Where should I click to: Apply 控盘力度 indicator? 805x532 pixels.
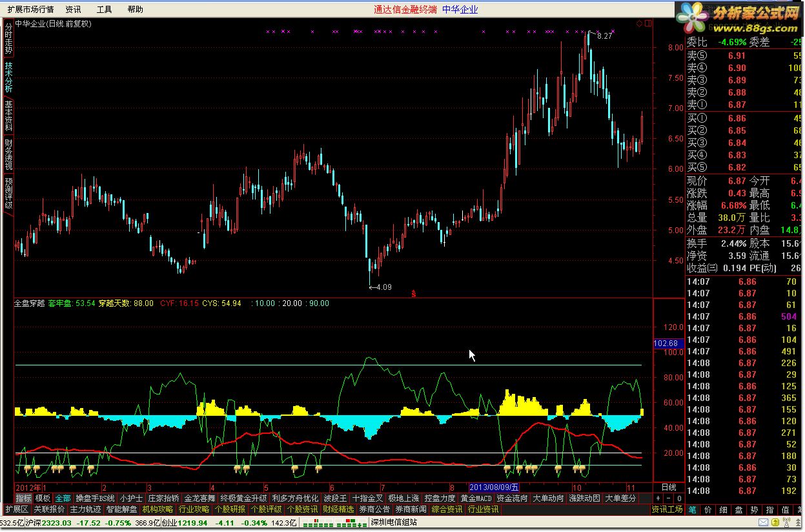click(440, 498)
